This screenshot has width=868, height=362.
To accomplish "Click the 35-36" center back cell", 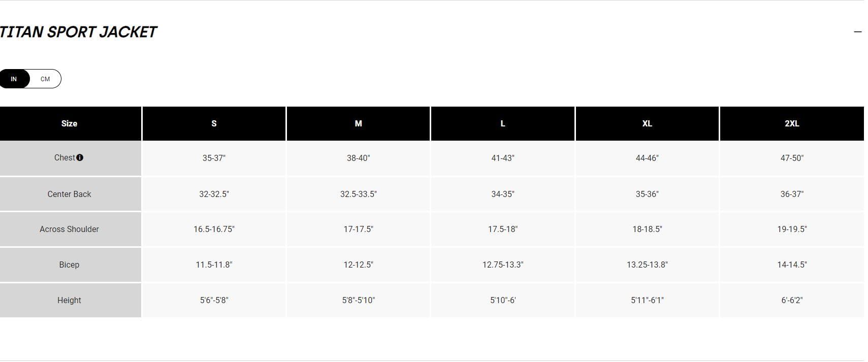I will pyautogui.click(x=647, y=194).
